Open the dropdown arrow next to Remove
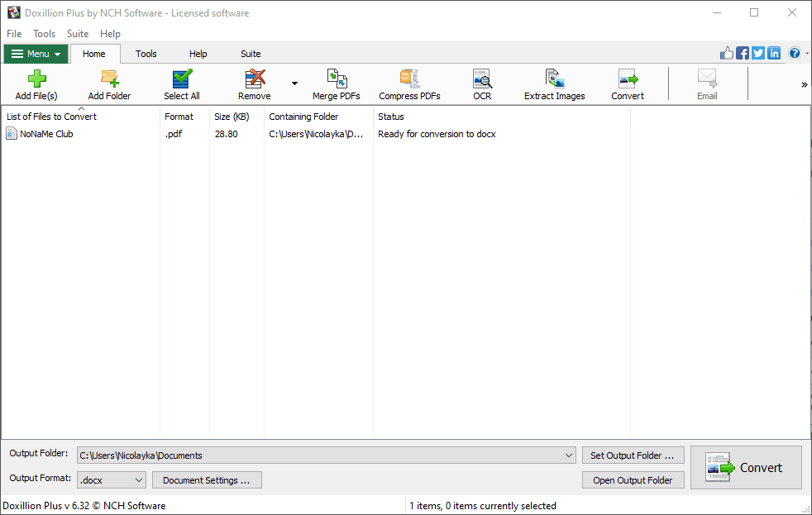 [x=294, y=83]
